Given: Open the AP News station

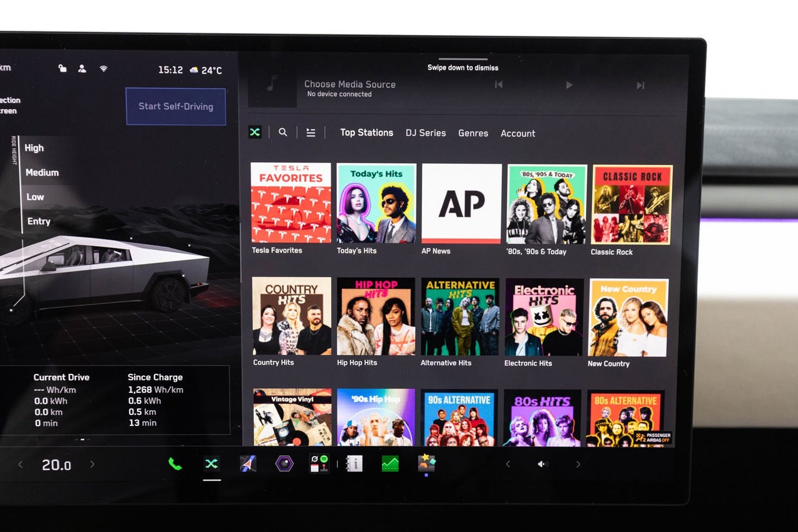Looking at the screenshot, I should point(462,204).
